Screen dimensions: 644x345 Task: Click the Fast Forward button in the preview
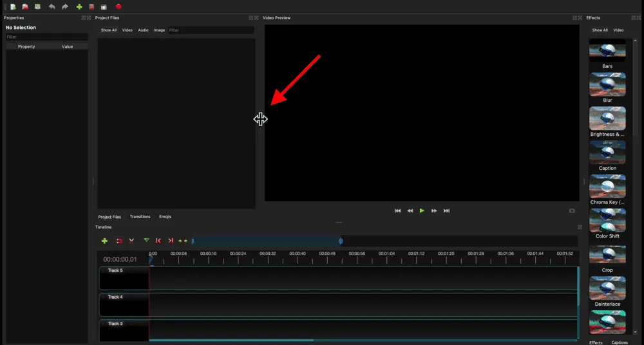pos(434,210)
